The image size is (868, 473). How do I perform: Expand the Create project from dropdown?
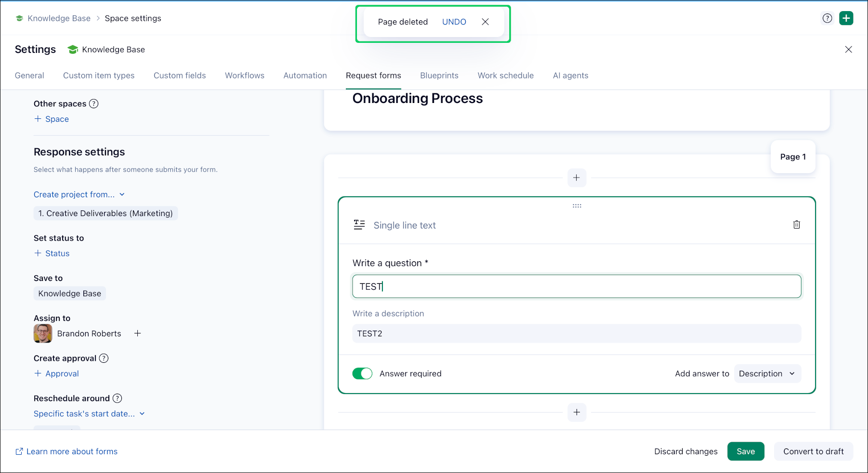pyautogui.click(x=79, y=194)
